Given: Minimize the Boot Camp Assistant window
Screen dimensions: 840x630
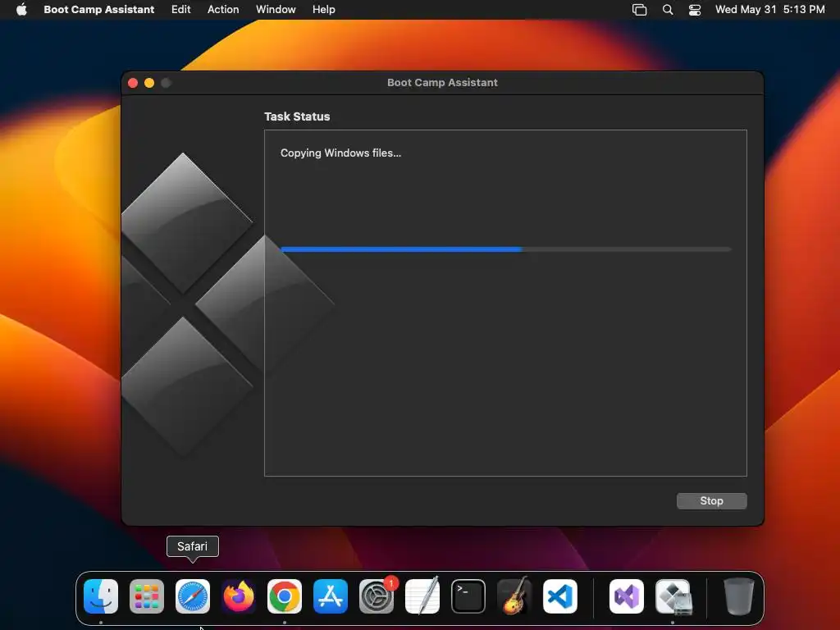Looking at the screenshot, I should click(x=149, y=83).
